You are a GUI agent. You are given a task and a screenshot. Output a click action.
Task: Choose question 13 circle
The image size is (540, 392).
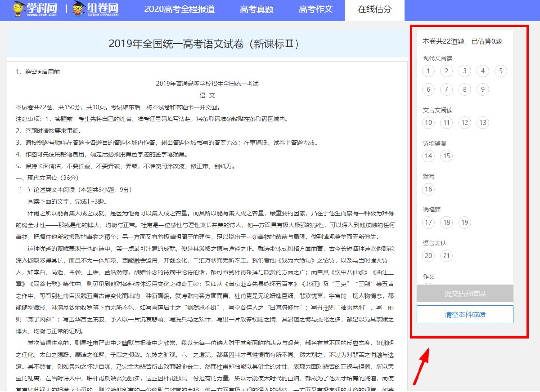click(482, 123)
